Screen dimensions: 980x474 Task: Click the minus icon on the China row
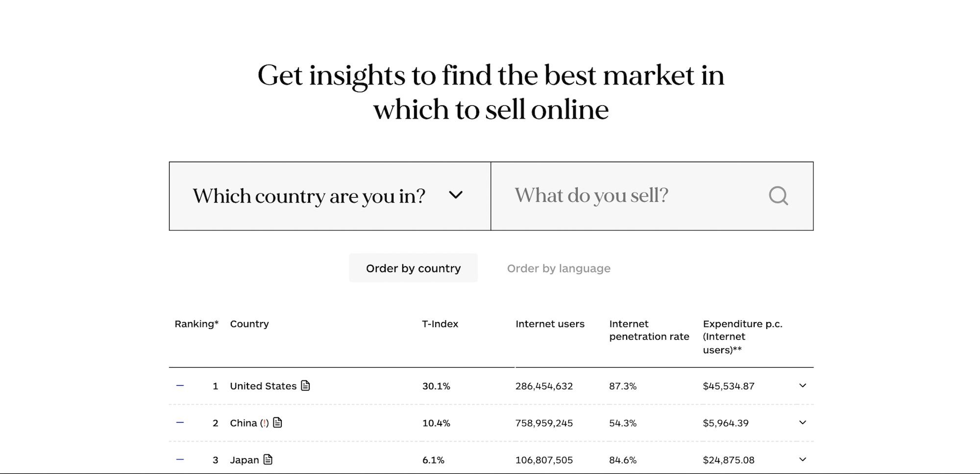point(180,422)
